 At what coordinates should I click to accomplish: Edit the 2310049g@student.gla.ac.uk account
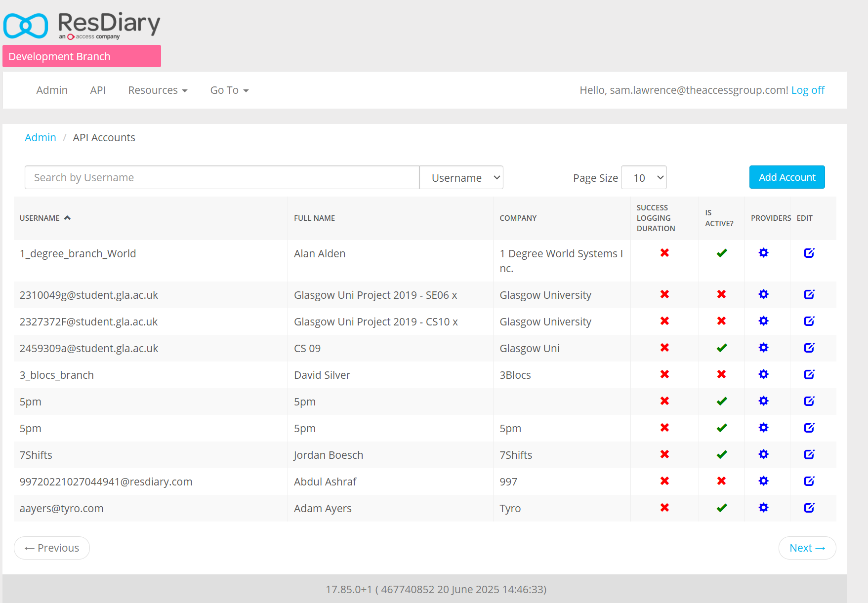pyautogui.click(x=809, y=294)
